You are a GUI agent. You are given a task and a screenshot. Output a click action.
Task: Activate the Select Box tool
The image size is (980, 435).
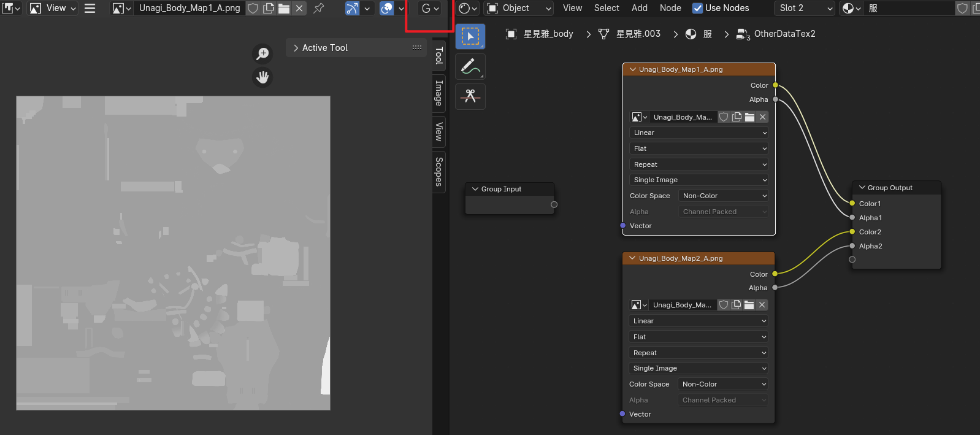click(470, 37)
